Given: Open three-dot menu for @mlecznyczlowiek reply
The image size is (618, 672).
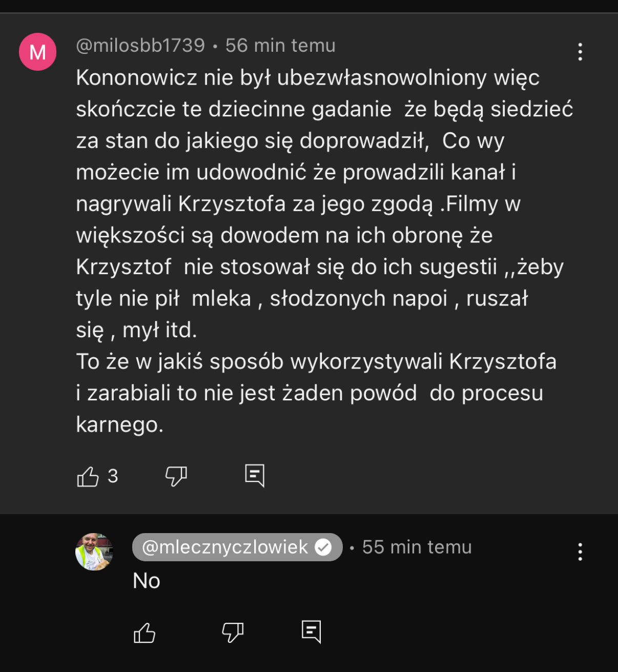Looking at the screenshot, I should click(580, 552).
